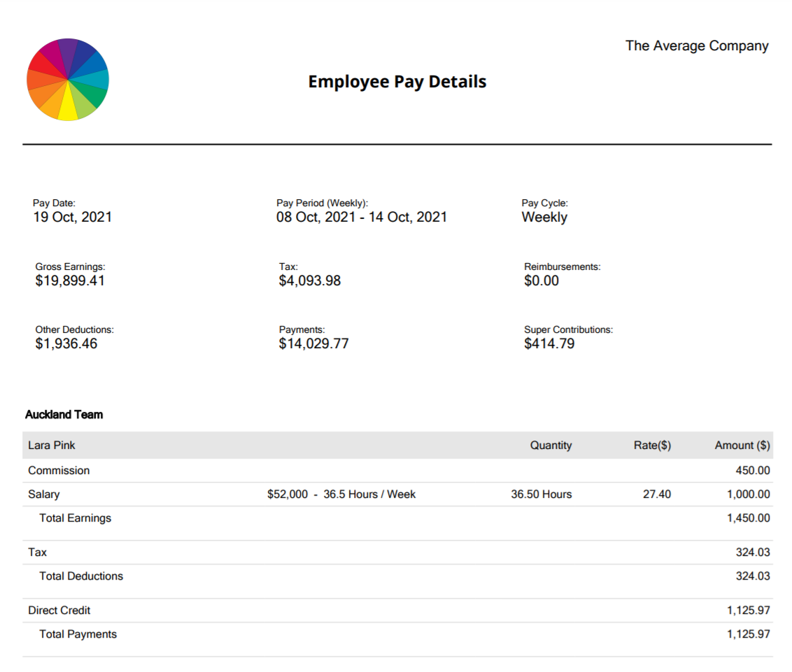Viewport: 792px width, 672px height.
Task: Click Total Earnings amount '1,450.00'
Action: (748, 518)
